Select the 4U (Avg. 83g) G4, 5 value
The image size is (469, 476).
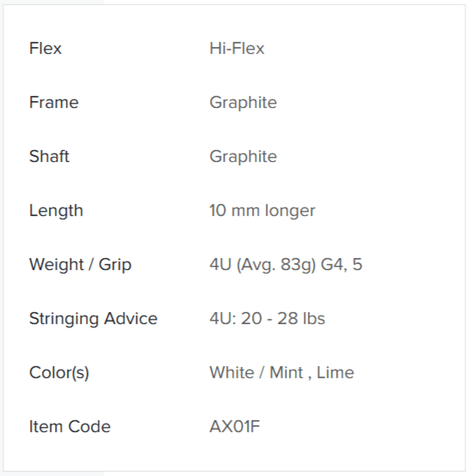[x=286, y=264]
